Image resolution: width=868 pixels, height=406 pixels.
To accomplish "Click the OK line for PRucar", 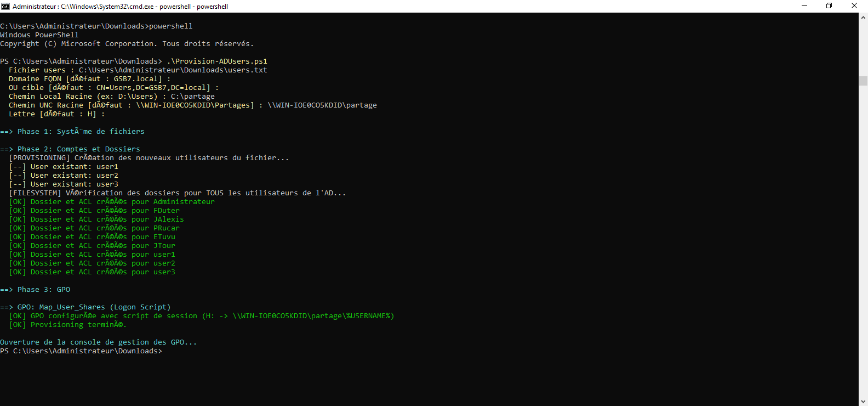I will click(x=94, y=228).
